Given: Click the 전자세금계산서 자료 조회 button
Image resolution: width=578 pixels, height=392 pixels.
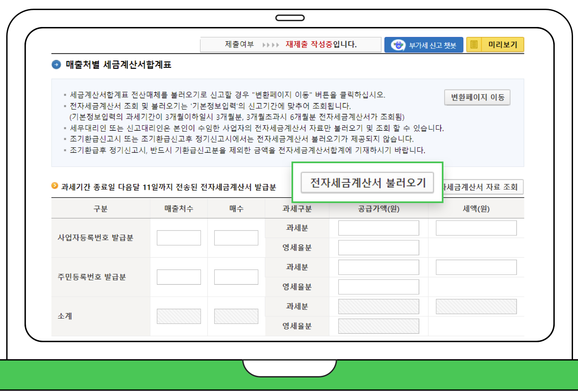Looking at the screenshot, I should tap(482, 187).
